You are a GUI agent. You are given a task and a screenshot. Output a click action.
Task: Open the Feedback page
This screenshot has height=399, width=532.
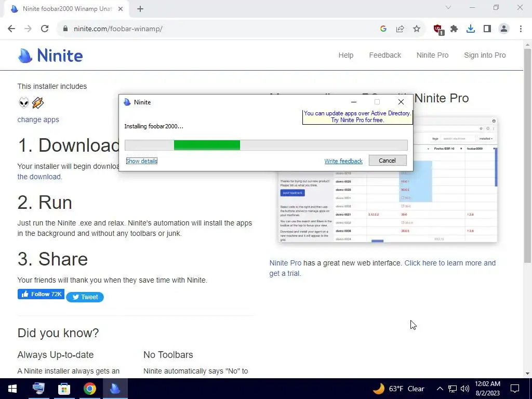385,55
